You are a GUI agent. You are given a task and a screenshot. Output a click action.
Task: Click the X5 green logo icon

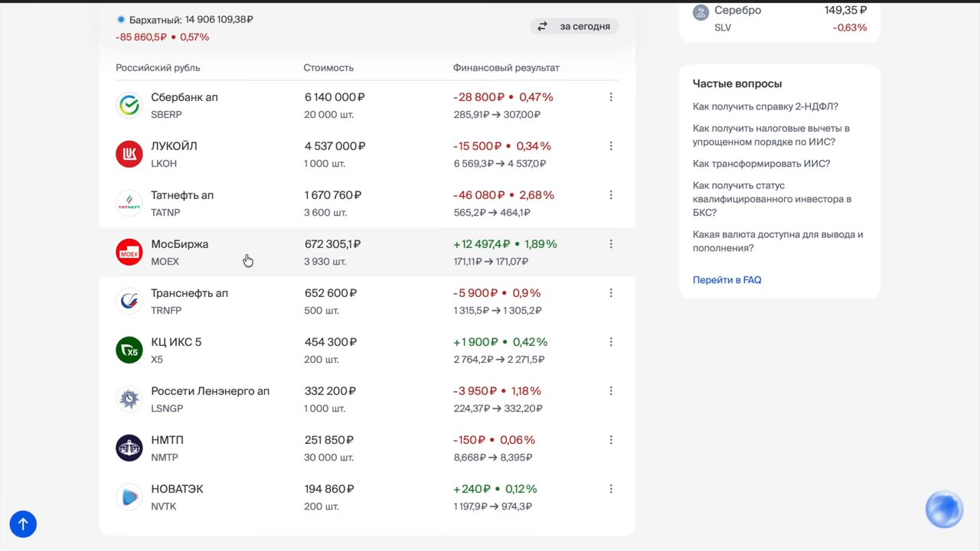click(129, 350)
